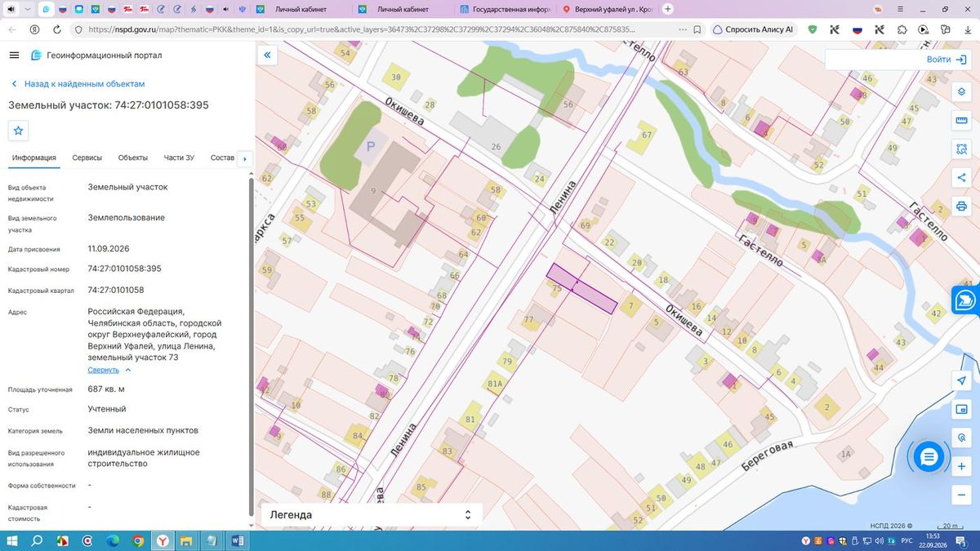Select the Информация tab
980x551 pixels.
tap(34, 158)
